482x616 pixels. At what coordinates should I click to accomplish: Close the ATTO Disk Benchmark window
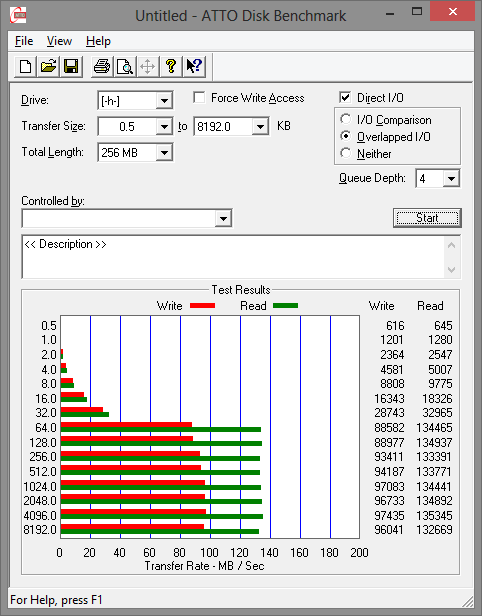click(x=453, y=11)
